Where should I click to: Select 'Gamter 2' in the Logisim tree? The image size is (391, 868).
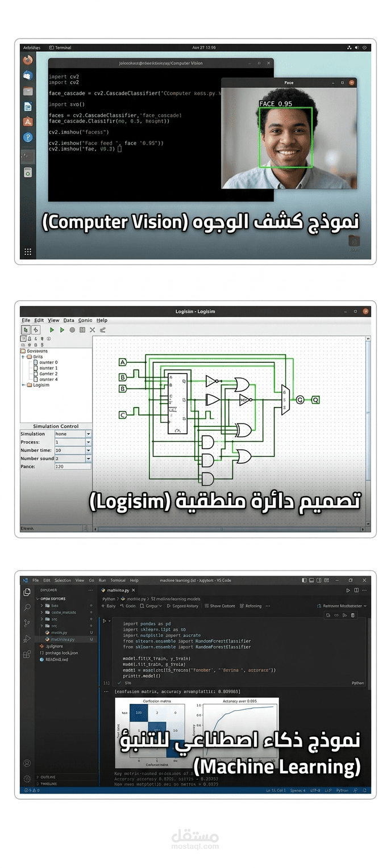pos(45,374)
